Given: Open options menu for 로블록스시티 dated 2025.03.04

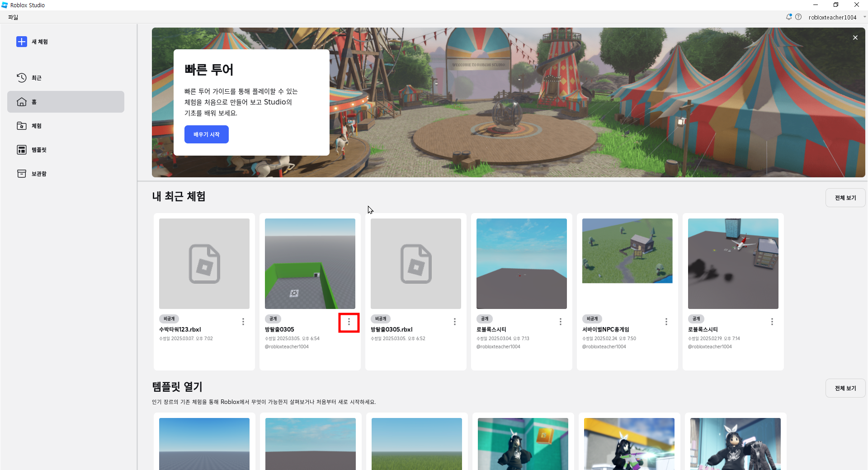Looking at the screenshot, I should coord(561,322).
